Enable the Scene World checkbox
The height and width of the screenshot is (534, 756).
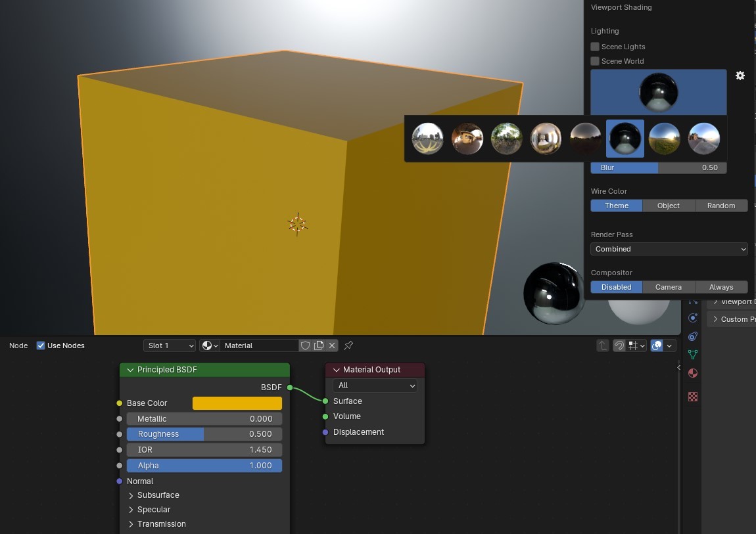(595, 61)
